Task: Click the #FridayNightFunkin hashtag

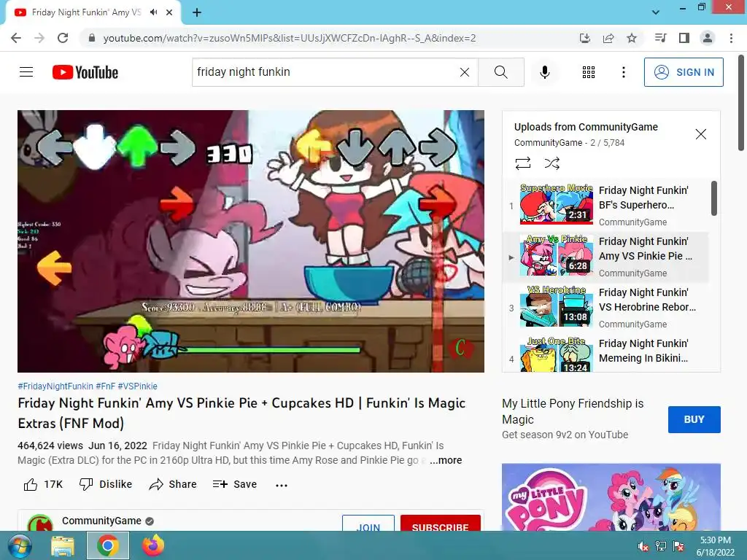Action: (55, 386)
